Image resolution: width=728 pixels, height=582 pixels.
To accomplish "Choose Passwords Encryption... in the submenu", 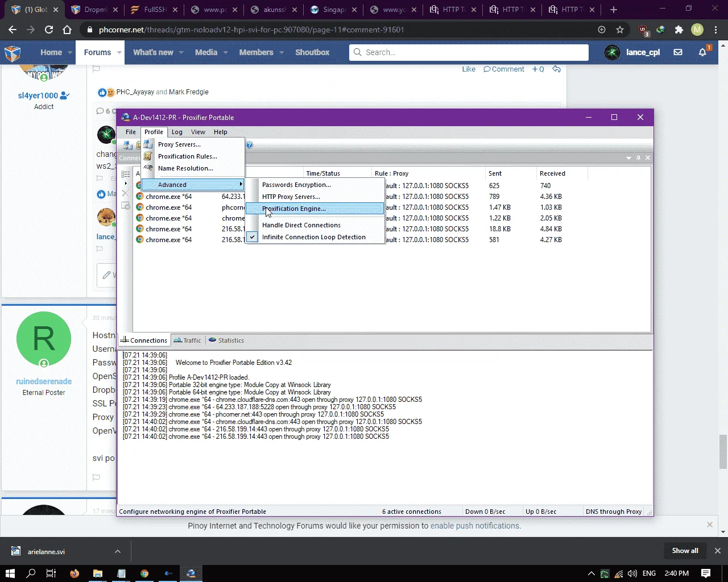I will coord(315,185).
